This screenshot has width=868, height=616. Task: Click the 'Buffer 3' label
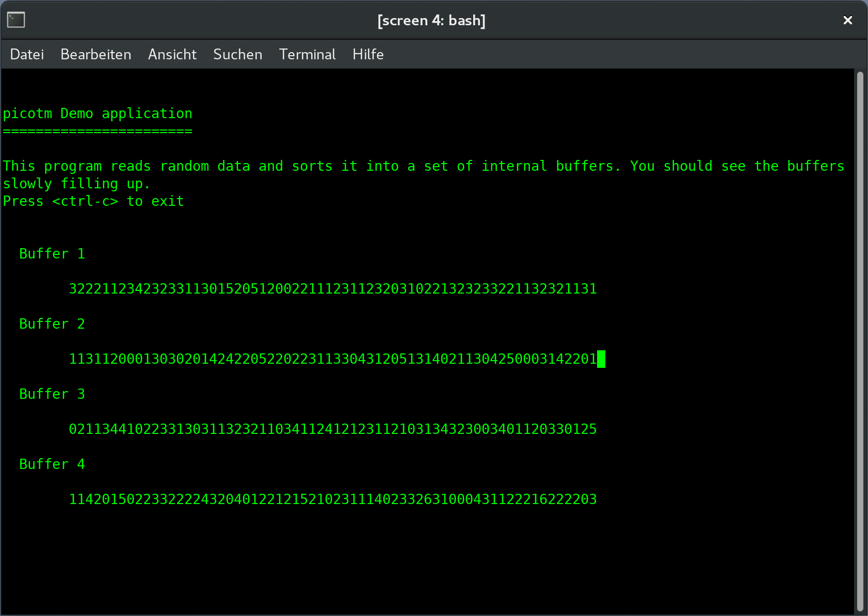point(52,394)
